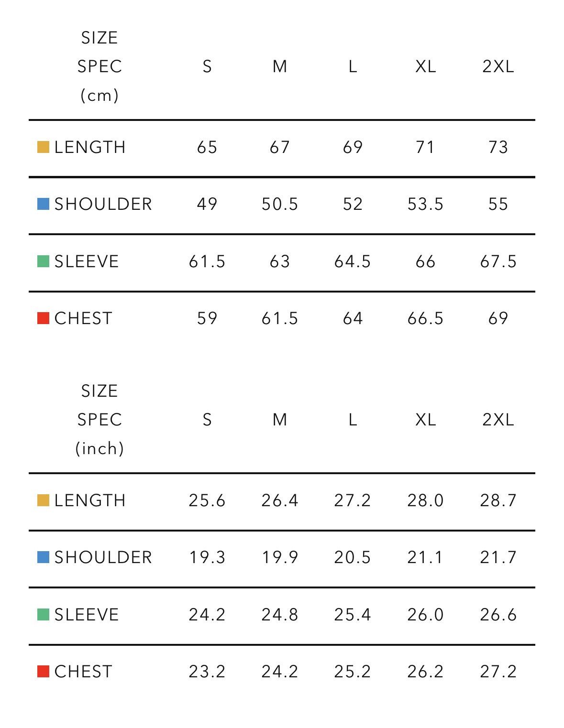Click the green SLEEVE swatch in inch table

pyautogui.click(x=43, y=615)
